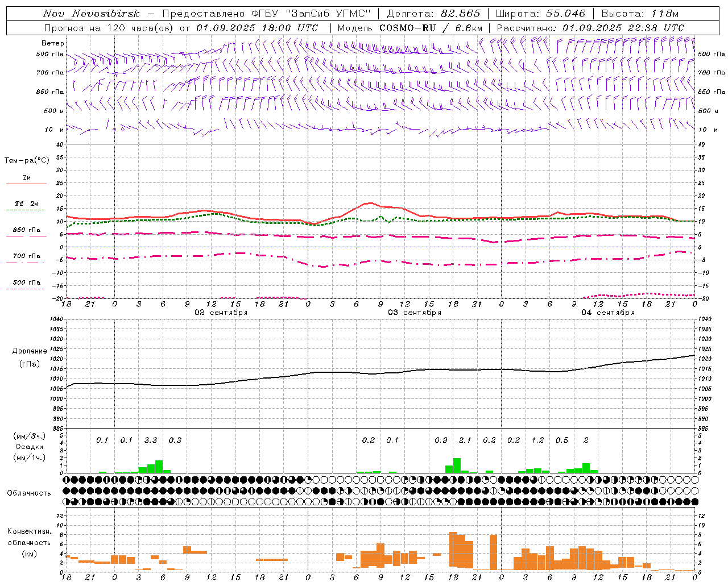Select the 700 гПа temperature legend entry
The height and width of the screenshot is (582, 728).
click(x=26, y=256)
